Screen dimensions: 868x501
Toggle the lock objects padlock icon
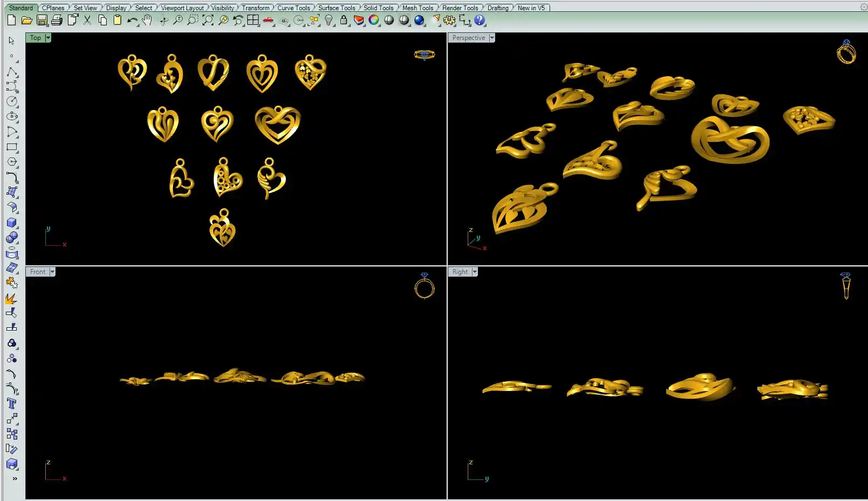coord(344,20)
